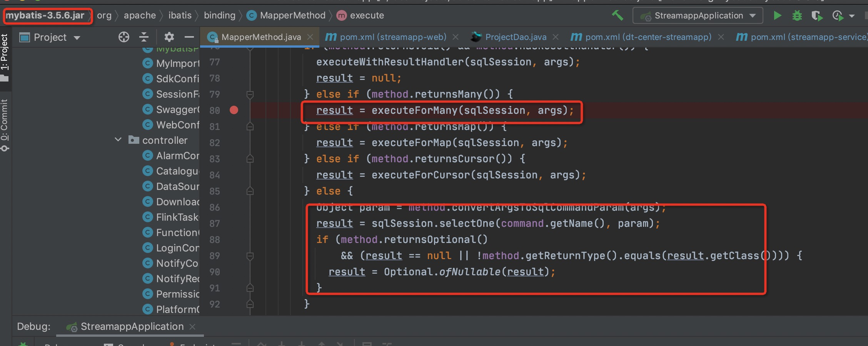Switch to the pom.xml (streamapp-web) tab

point(392,37)
